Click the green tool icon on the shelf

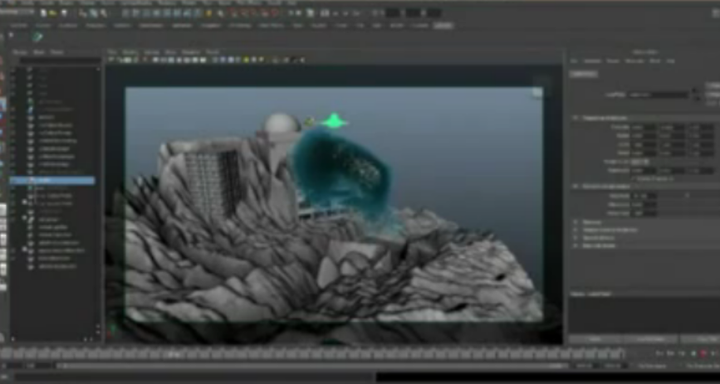38,36
